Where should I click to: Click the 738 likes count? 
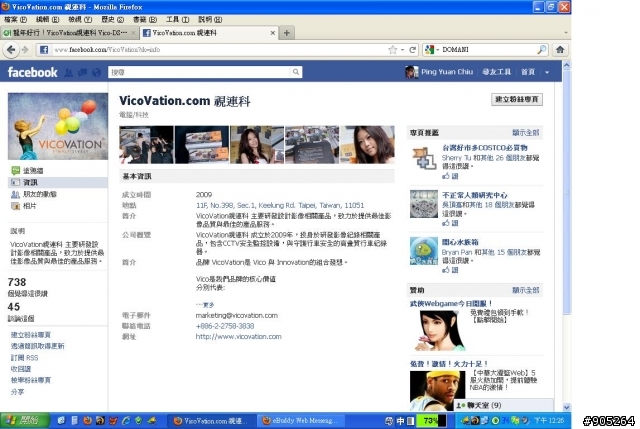tap(17, 282)
